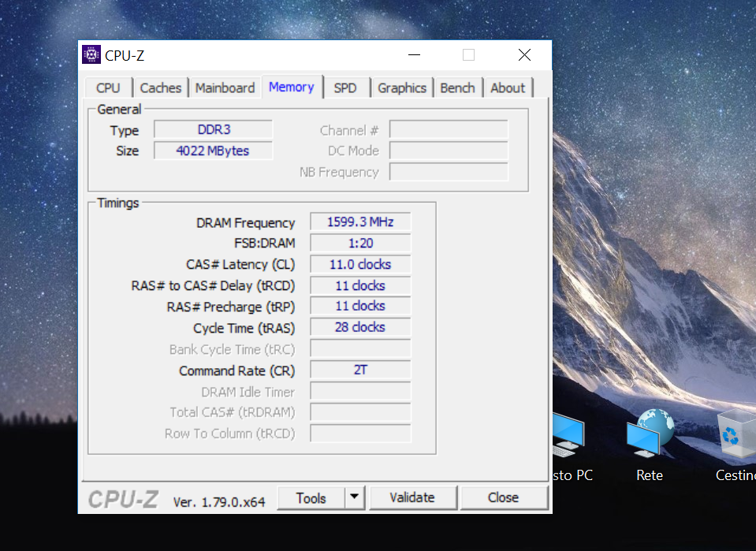Open the SPD tab
Viewport: 756px width, 551px height.
[345, 87]
